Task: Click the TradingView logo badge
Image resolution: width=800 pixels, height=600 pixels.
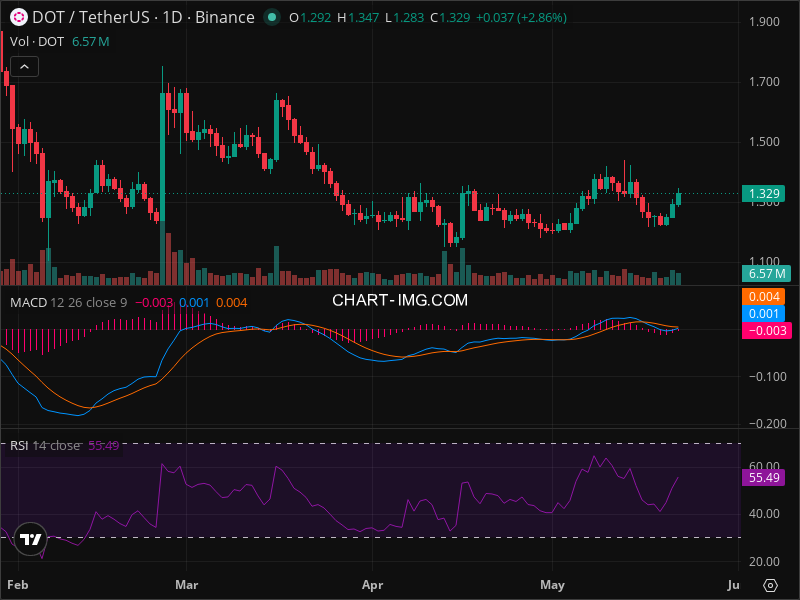Action: (31, 539)
